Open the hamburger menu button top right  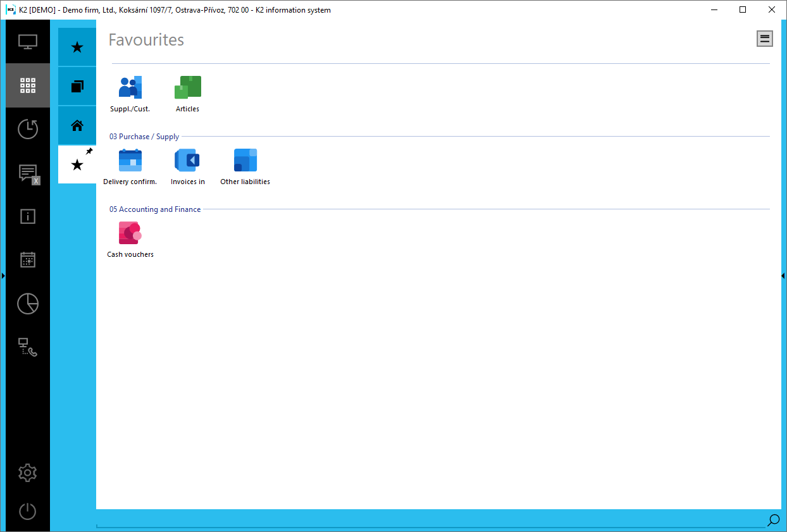(765, 39)
